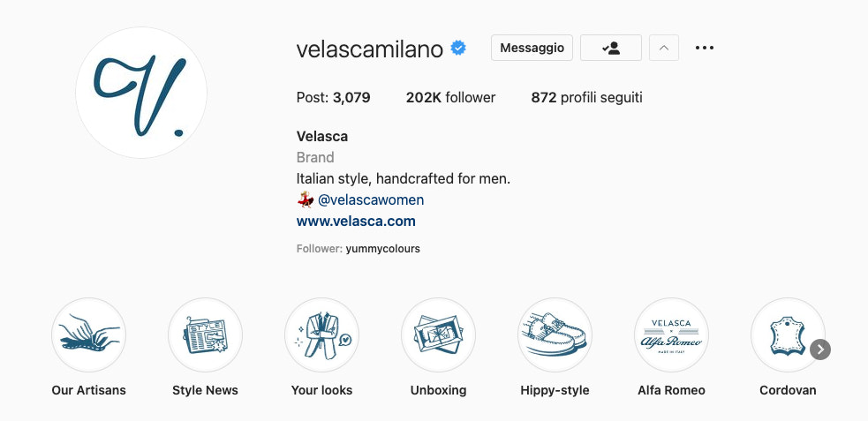Open the Our Artisans story highlight
The width and height of the screenshot is (868, 421).
click(88, 335)
